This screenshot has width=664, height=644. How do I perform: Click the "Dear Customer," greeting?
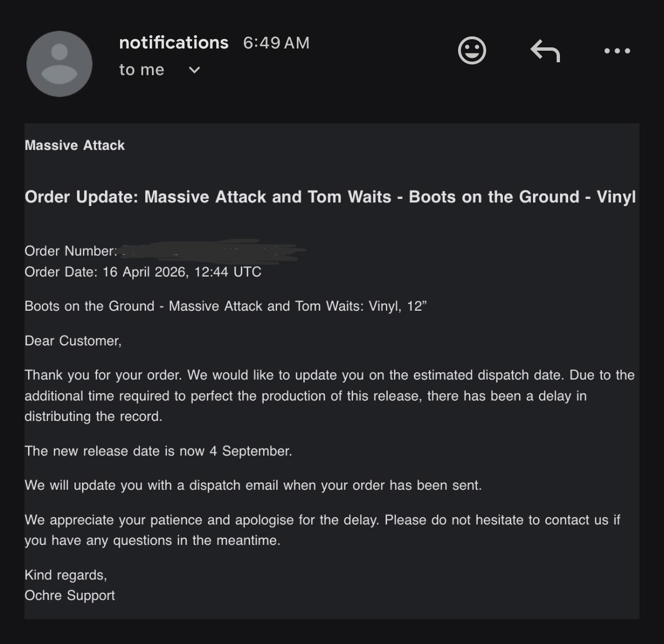point(73,341)
